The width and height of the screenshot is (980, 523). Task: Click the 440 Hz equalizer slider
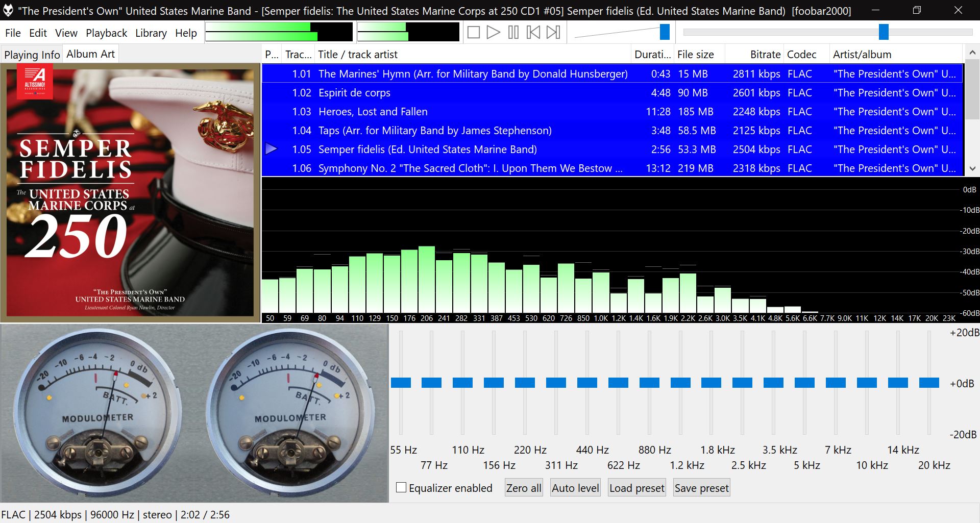point(587,383)
